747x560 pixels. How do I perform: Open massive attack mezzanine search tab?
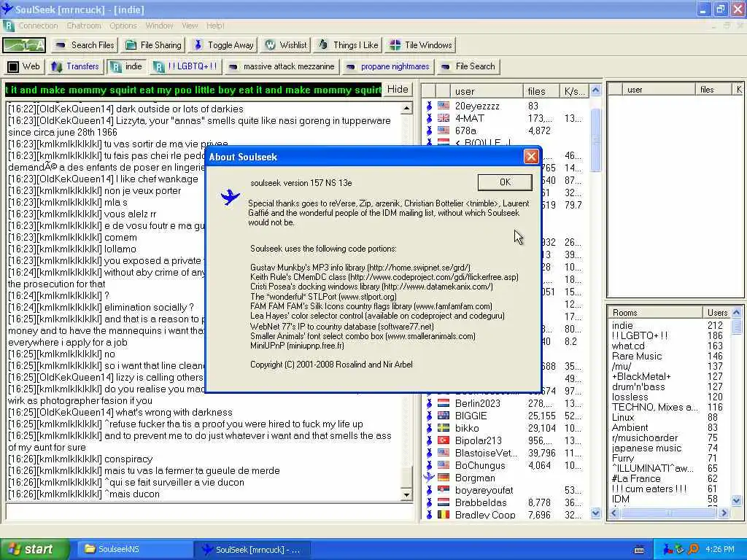pyautogui.click(x=282, y=66)
